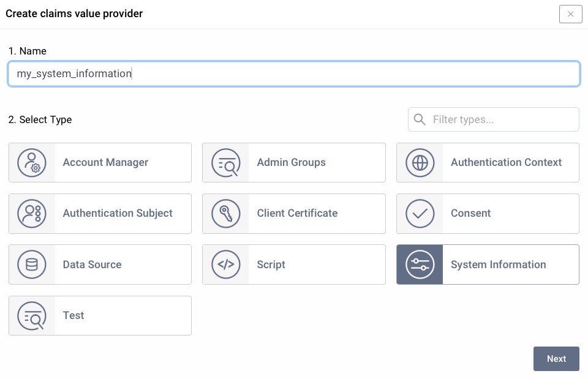Viewport: 588px width, 379px height.
Task: Click the Authentication Subject users icon
Action: [32, 213]
